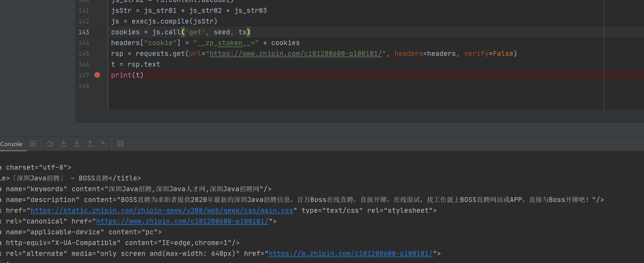Screen dimensions: 644x263
Task: Click the print(t) statement
Action: [x=127, y=75]
